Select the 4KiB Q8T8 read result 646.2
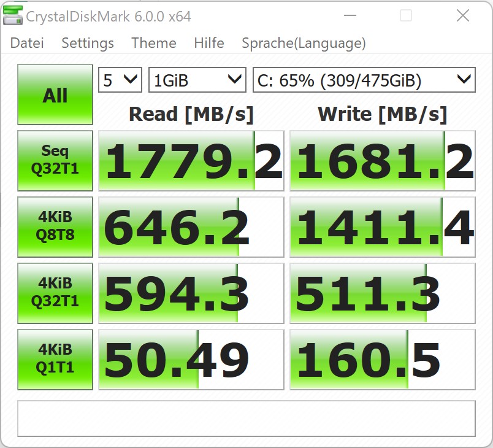493x448 pixels. tap(191, 227)
